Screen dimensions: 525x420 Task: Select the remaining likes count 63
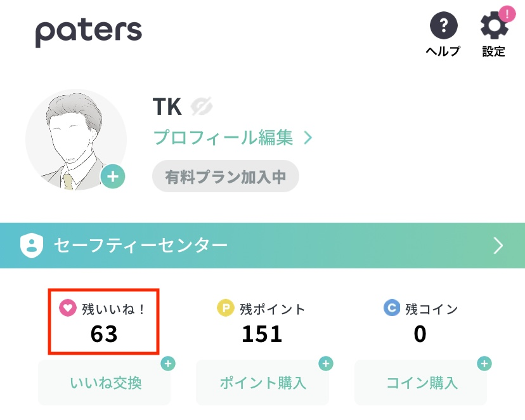click(104, 334)
